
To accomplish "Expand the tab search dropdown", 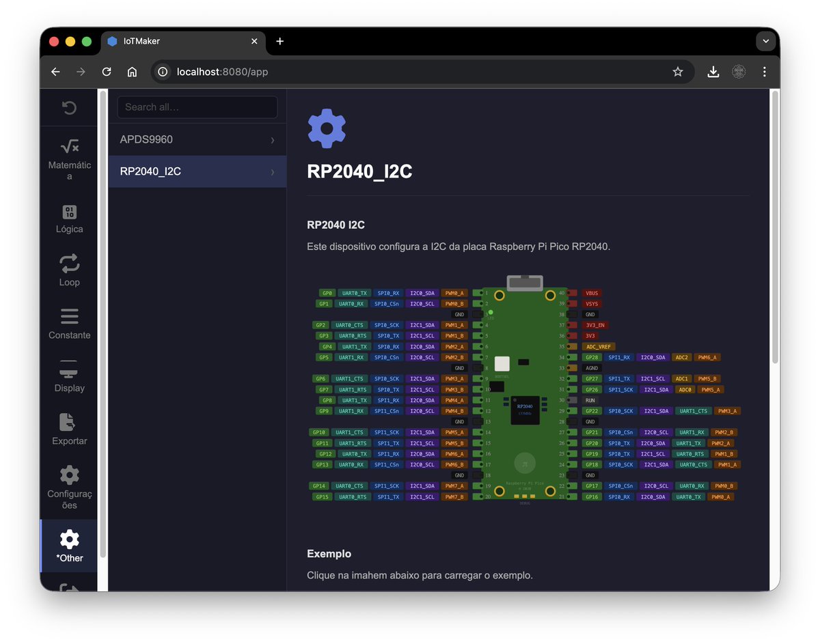I will pyautogui.click(x=765, y=42).
